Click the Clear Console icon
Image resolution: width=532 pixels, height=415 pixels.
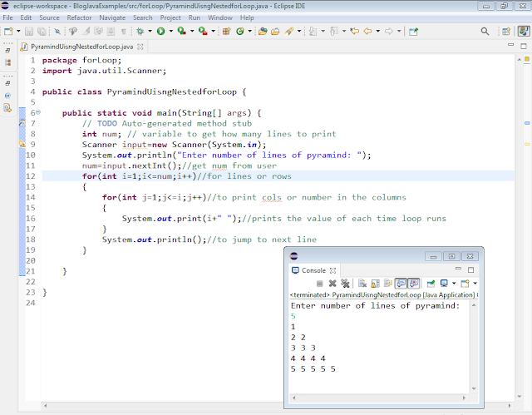click(x=362, y=284)
